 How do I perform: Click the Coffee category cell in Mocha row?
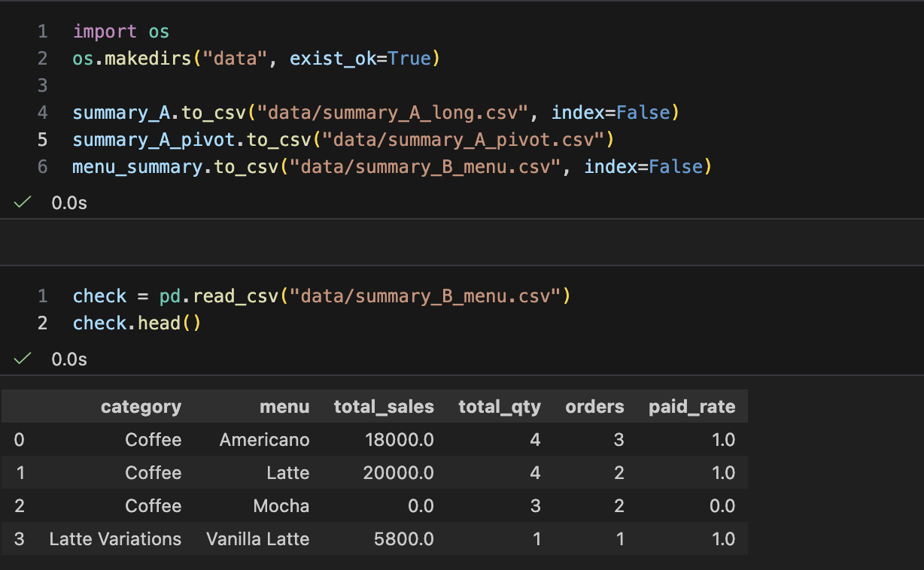[153, 505]
